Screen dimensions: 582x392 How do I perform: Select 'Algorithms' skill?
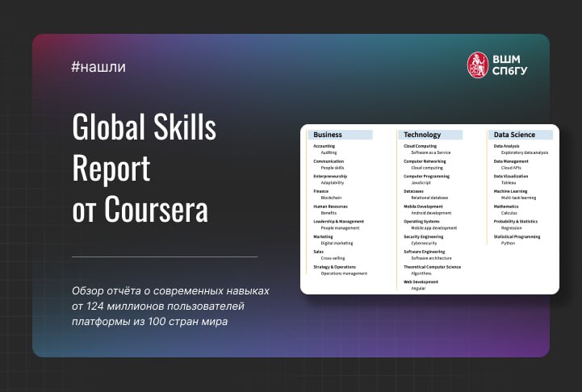(x=421, y=273)
